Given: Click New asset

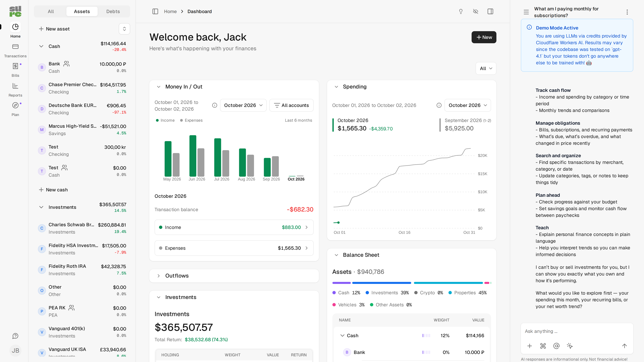Looking at the screenshot, I should (54, 29).
